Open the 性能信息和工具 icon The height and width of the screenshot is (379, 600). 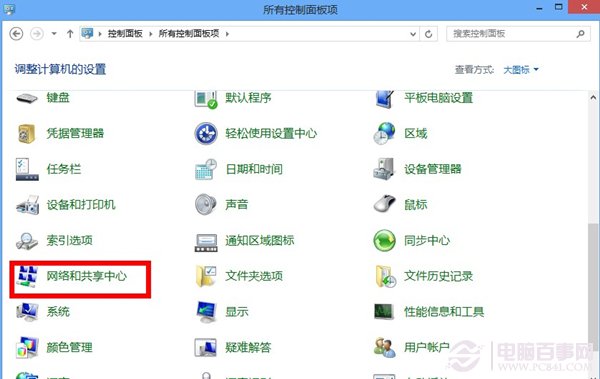(384, 312)
